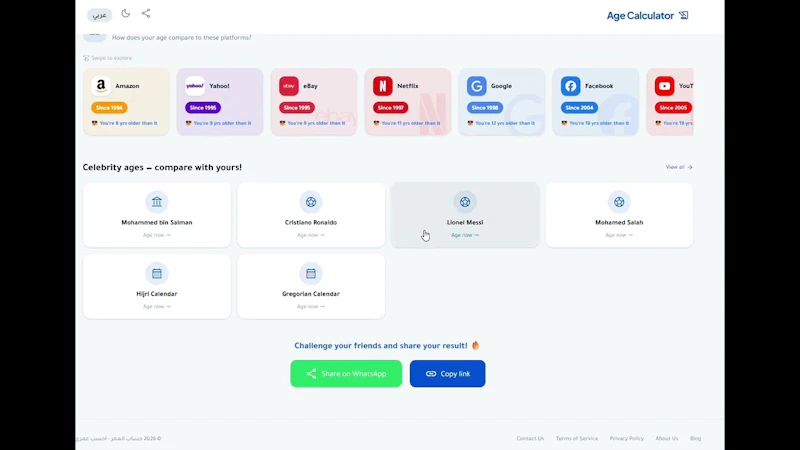The image size is (800, 450).
Task: Select the Since 1995 badge on eBay
Action: point(297,108)
